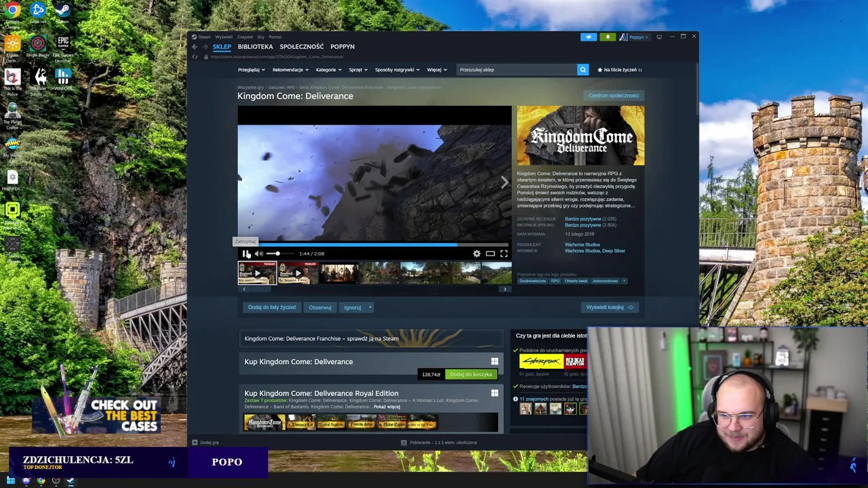Viewport: 868px width, 488px height.
Task: Open the POPPYN profile tab
Action: click(342, 47)
